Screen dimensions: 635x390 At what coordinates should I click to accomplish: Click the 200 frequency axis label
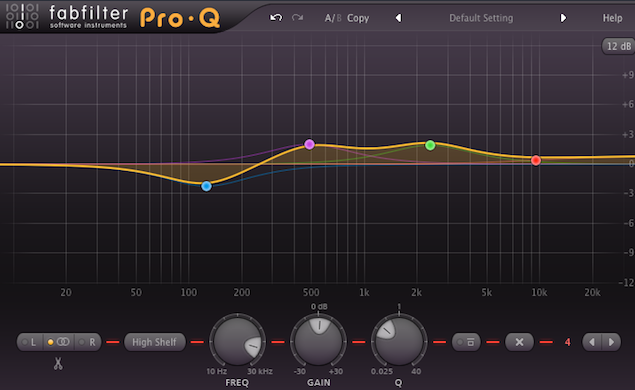242,292
